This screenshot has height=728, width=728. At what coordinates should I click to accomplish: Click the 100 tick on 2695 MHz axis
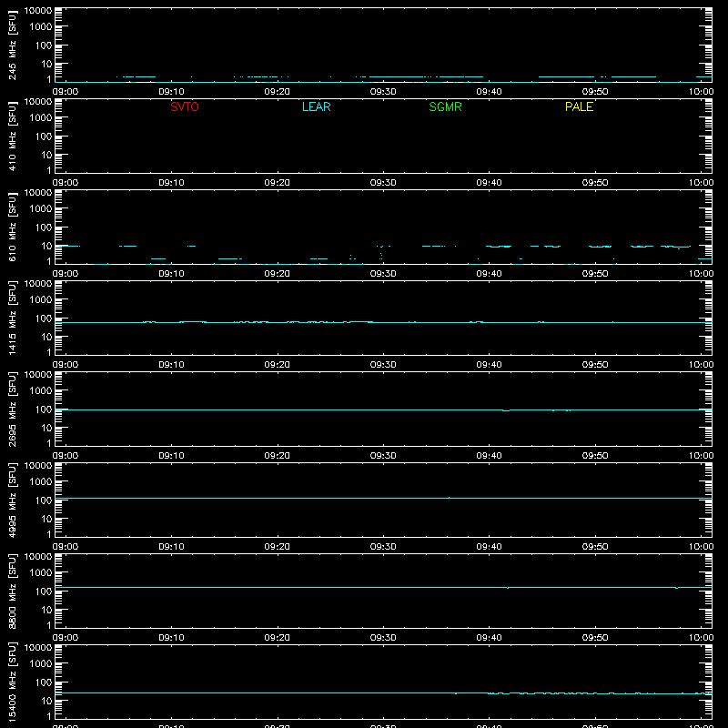point(44,409)
